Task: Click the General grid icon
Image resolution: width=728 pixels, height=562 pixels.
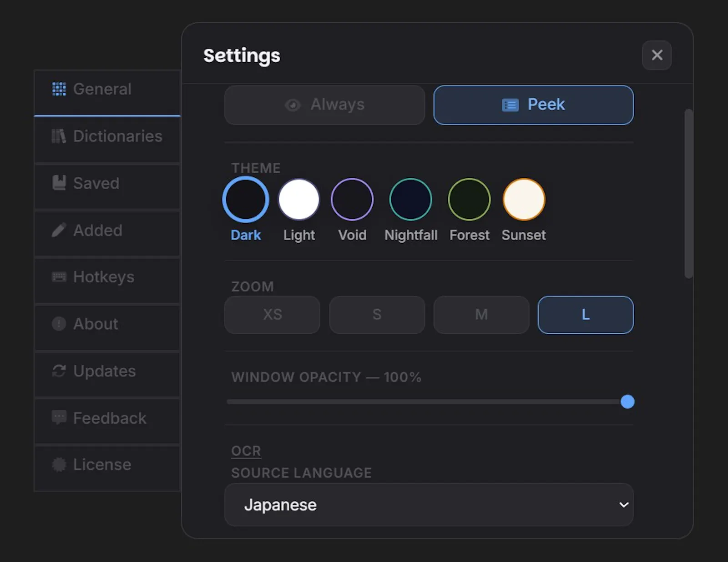Action: pyautogui.click(x=59, y=89)
